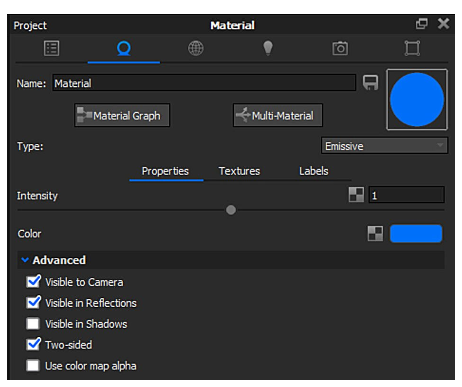This screenshot has width=462, height=387.
Task: Click the Project title text
Action: point(30,25)
